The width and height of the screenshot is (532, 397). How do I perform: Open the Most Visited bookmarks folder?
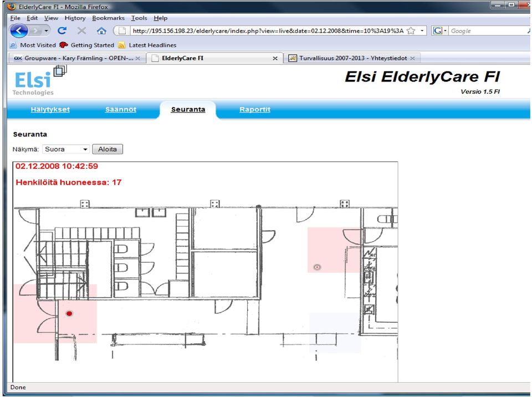pyautogui.click(x=33, y=45)
